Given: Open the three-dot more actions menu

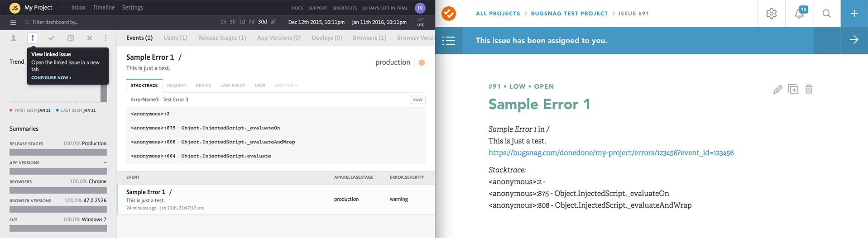Looking at the screenshot, I should (x=106, y=38).
